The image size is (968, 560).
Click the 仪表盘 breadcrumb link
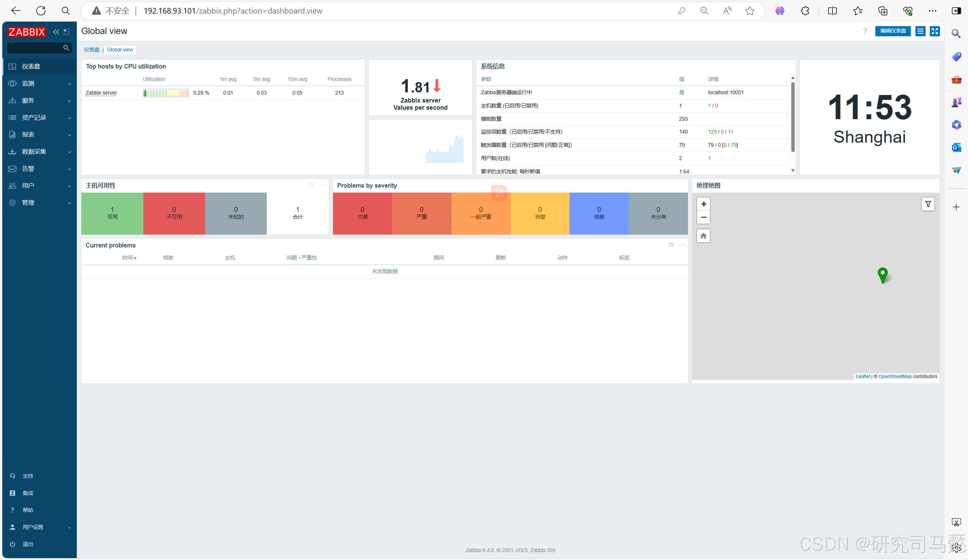click(92, 50)
